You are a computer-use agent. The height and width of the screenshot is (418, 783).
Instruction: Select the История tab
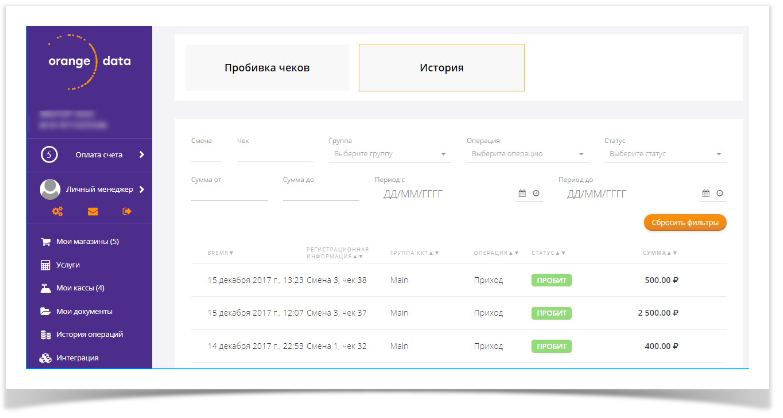click(441, 68)
